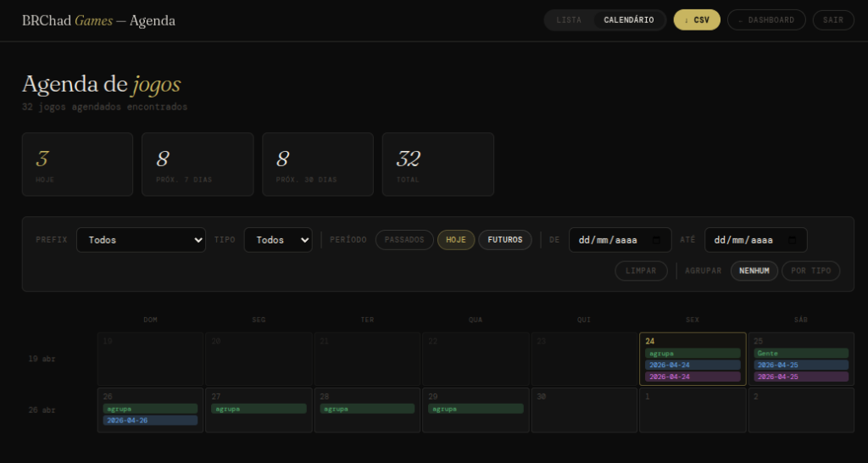Screen dimensions: 868x463
Task: Group the agenda by POR TIPO
Action: (810, 271)
